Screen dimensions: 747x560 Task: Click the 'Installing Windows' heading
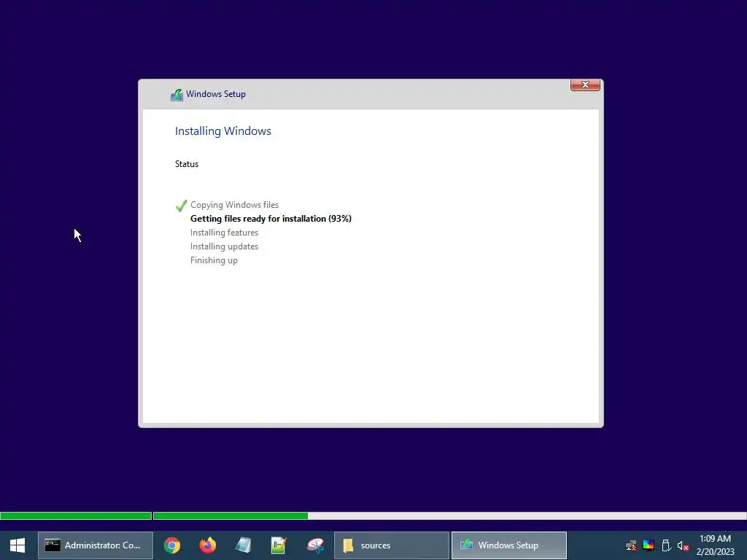click(223, 131)
